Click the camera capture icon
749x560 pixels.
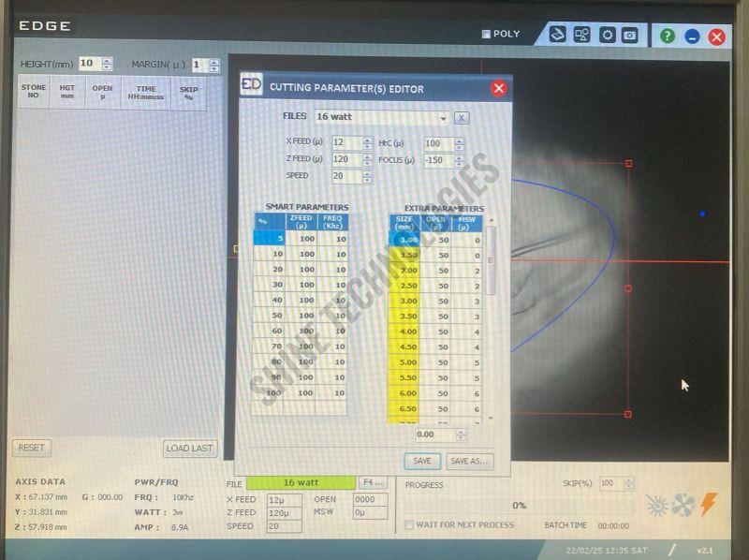click(630, 35)
